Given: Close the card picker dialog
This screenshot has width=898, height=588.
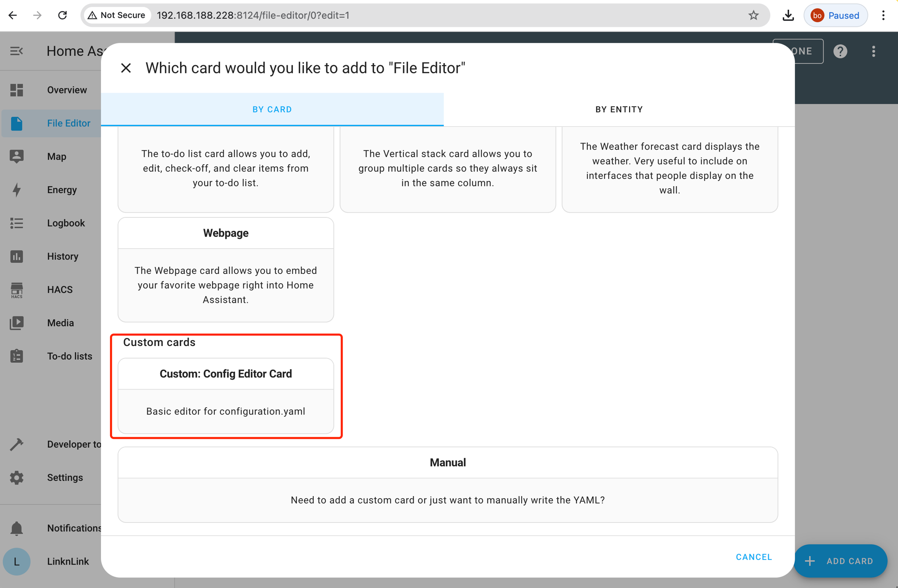Looking at the screenshot, I should coord(126,68).
